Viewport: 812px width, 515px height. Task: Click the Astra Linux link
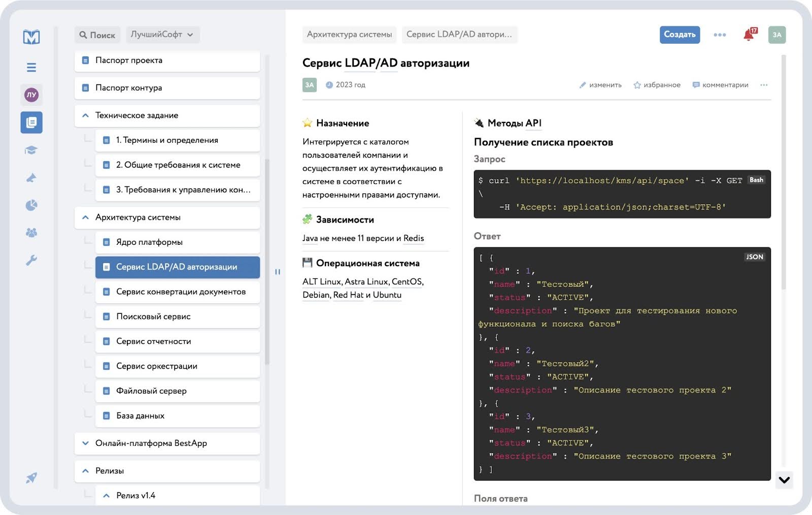(x=366, y=282)
